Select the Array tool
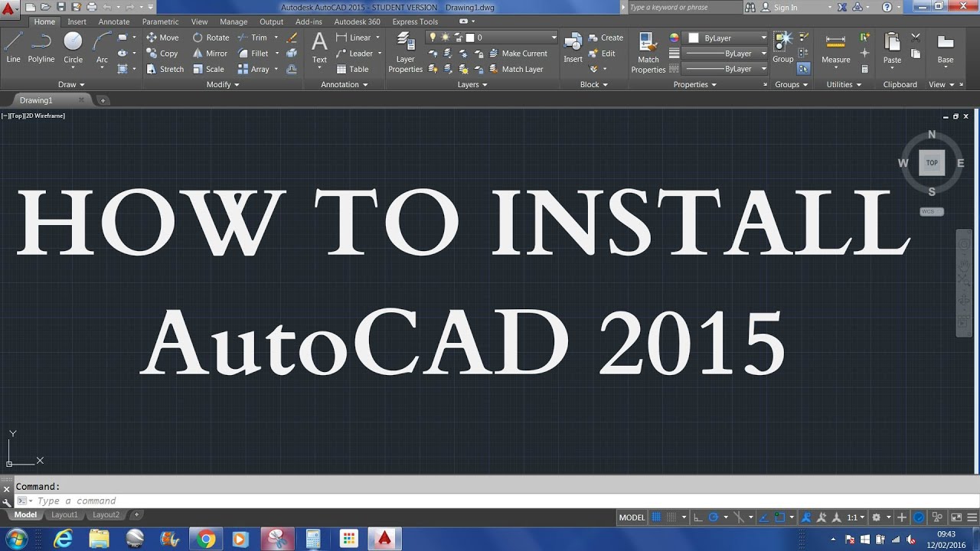This screenshot has width=980, height=551. click(x=253, y=69)
